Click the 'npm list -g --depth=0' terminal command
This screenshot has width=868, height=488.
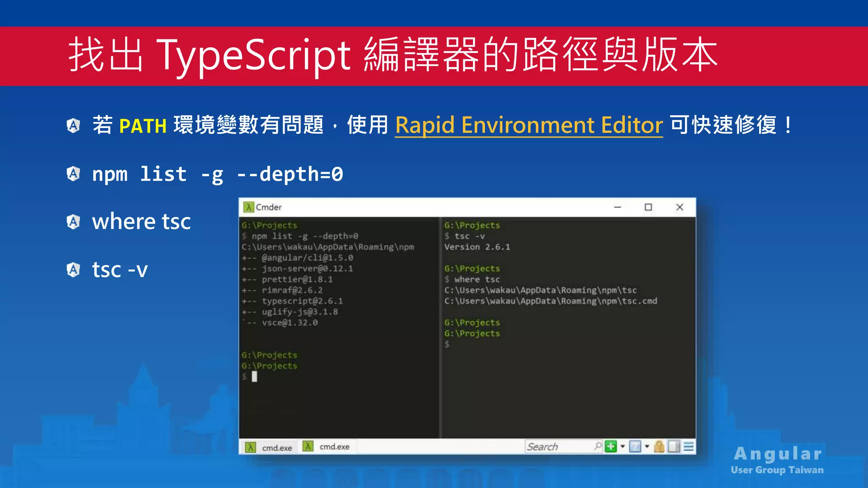click(x=305, y=236)
